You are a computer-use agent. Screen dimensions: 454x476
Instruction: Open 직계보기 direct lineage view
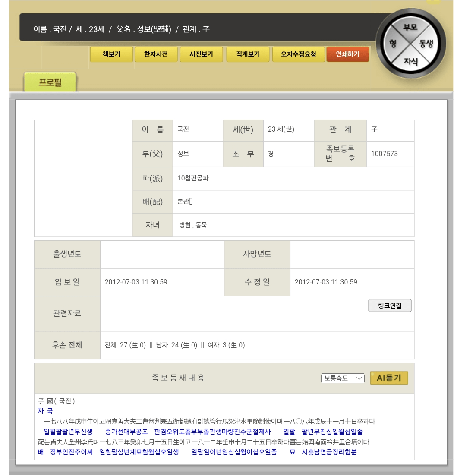pyautogui.click(x=248, y=54)
